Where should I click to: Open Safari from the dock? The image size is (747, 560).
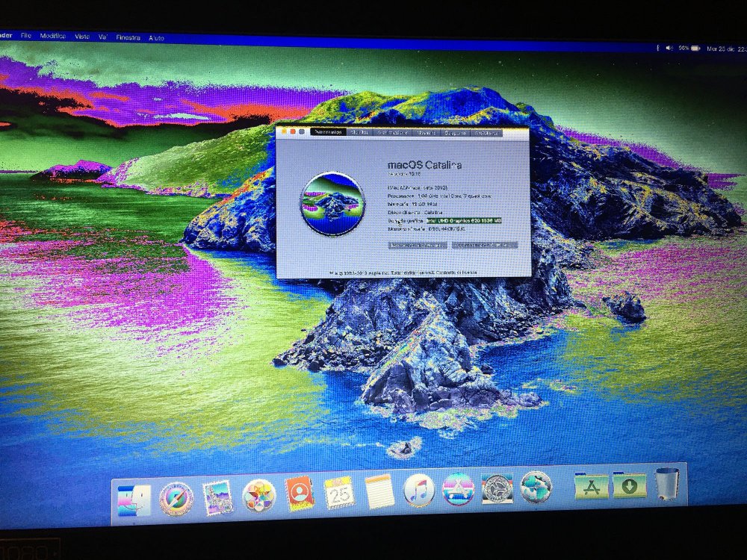click(x=176, y=499)
